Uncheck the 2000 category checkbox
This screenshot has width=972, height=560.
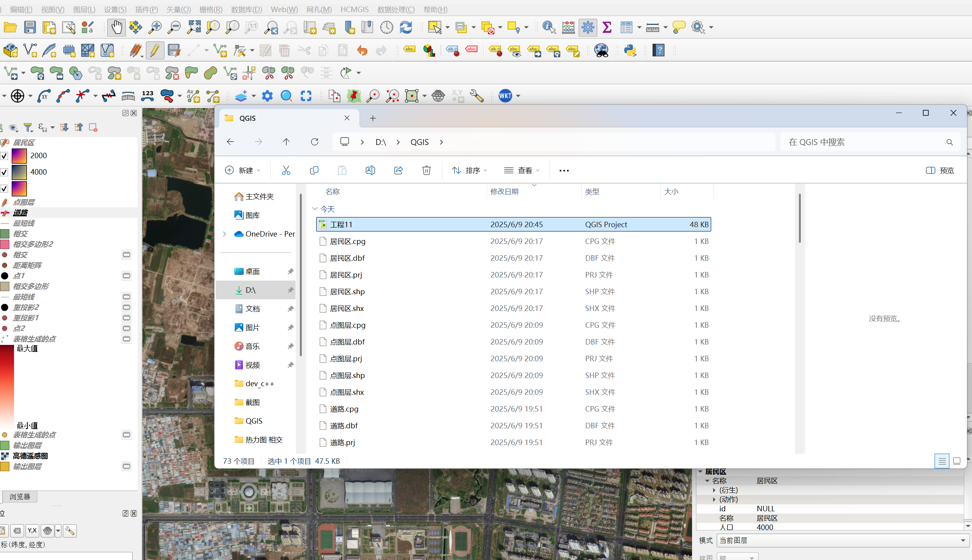point(4,156)
